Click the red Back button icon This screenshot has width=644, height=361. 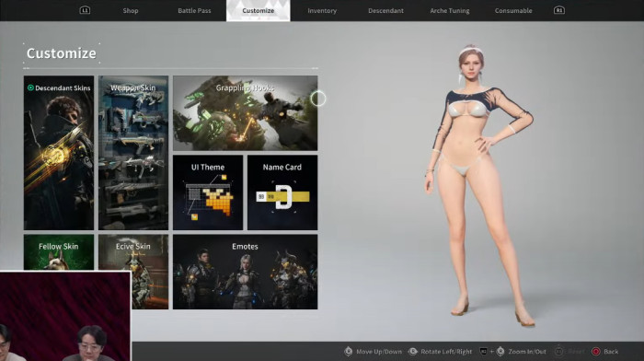[595, 352]
